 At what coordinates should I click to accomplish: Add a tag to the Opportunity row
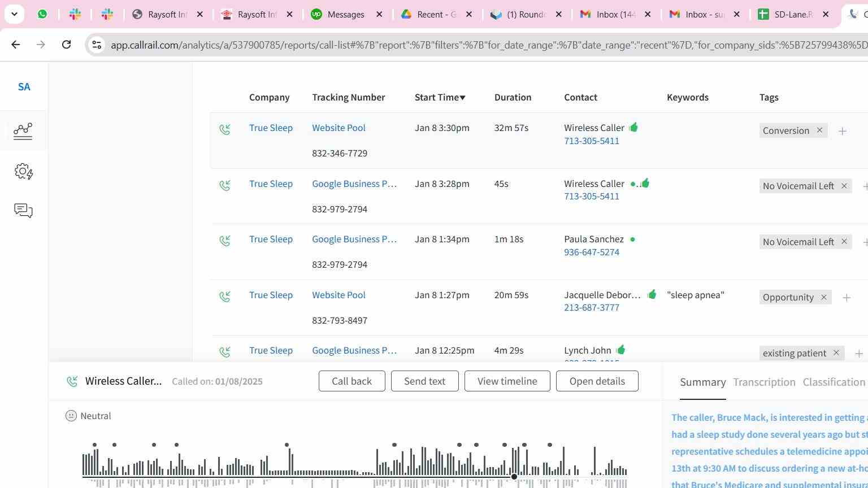pos(847,298)
